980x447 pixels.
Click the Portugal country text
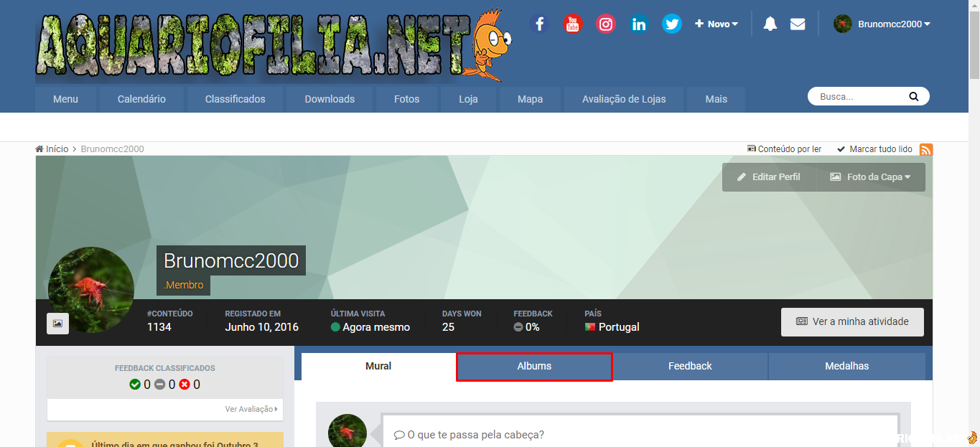[x=619, y=327]
